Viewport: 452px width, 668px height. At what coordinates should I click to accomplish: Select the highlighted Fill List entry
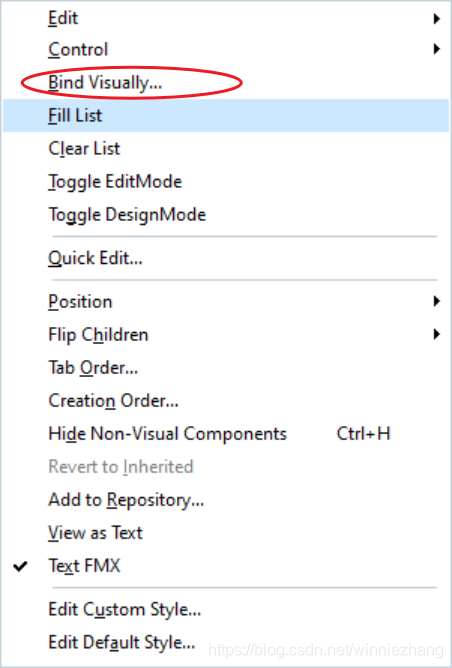pyautogui.click(x=226, y=115)
